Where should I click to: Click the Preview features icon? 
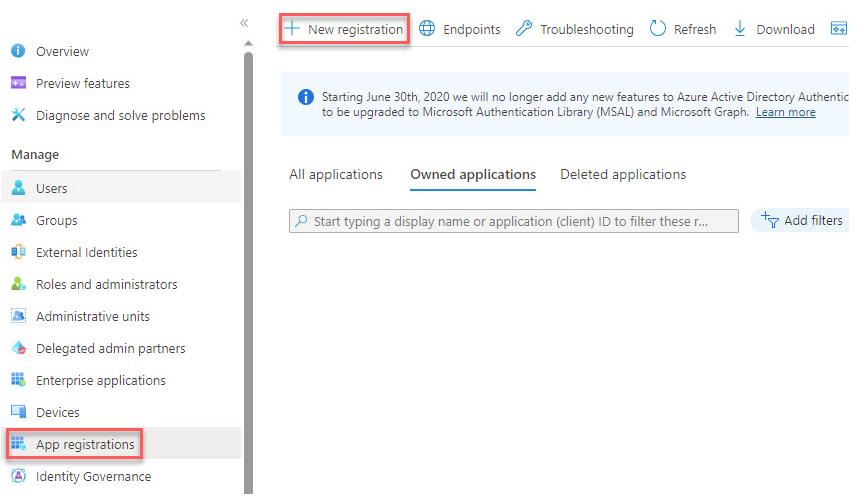tap(18, 83)
